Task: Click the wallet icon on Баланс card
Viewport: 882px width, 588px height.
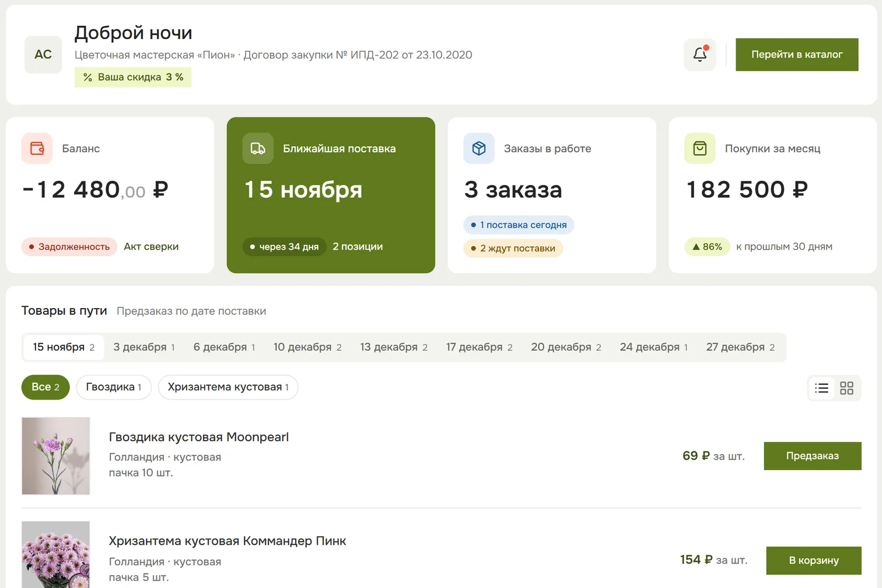Action: point(37,148)
